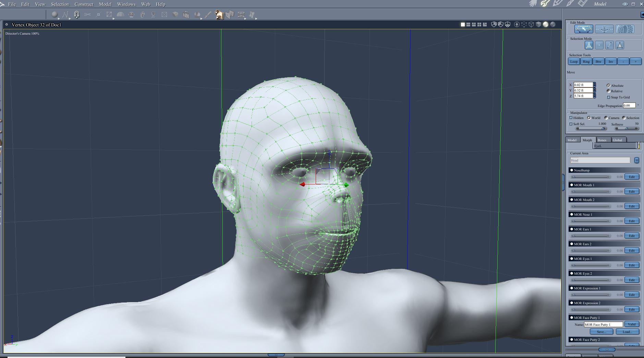644x358 pixels.
Task: Open the Texture room paintbrush icon
Action: (x=570, y=3)
